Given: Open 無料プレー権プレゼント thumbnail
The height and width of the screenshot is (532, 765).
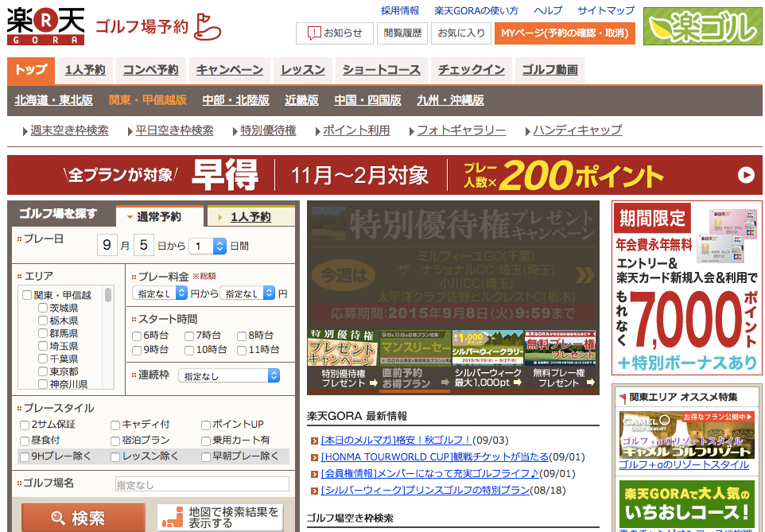Looking at the screenshot, I should pyautogui.click(x=560, y=359).
